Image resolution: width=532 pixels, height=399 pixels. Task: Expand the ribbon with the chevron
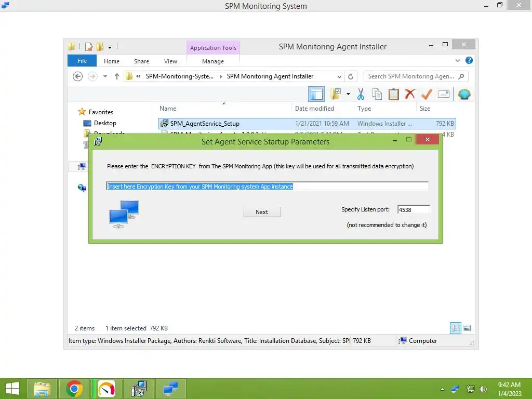(x=457, y=61)
